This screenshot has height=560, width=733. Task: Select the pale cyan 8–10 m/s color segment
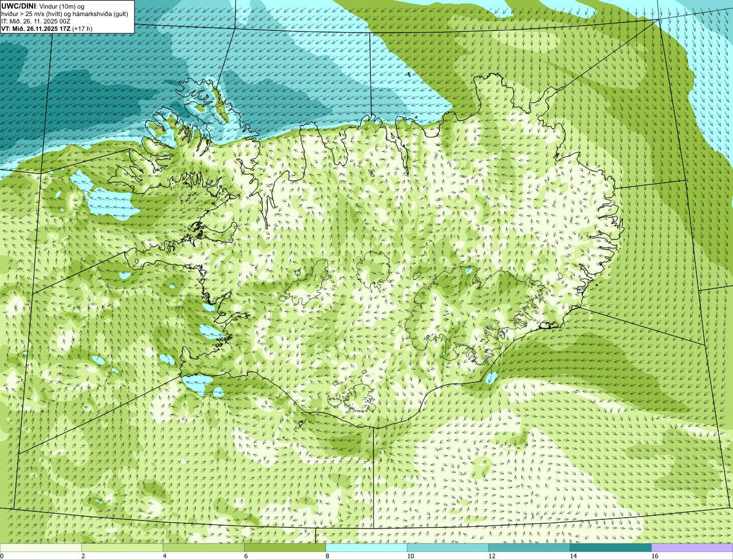366,548
